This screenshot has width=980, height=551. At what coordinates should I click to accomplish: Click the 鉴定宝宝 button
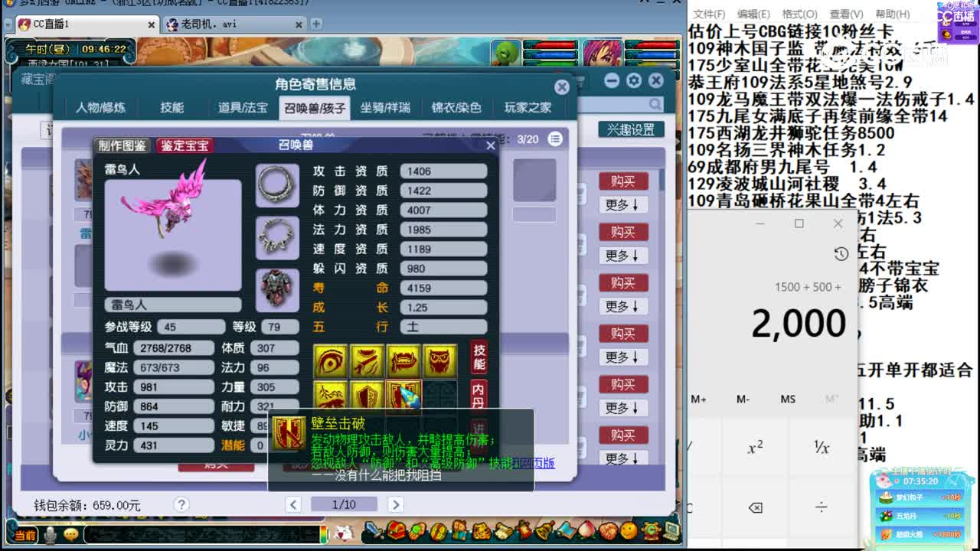(185, 145)
